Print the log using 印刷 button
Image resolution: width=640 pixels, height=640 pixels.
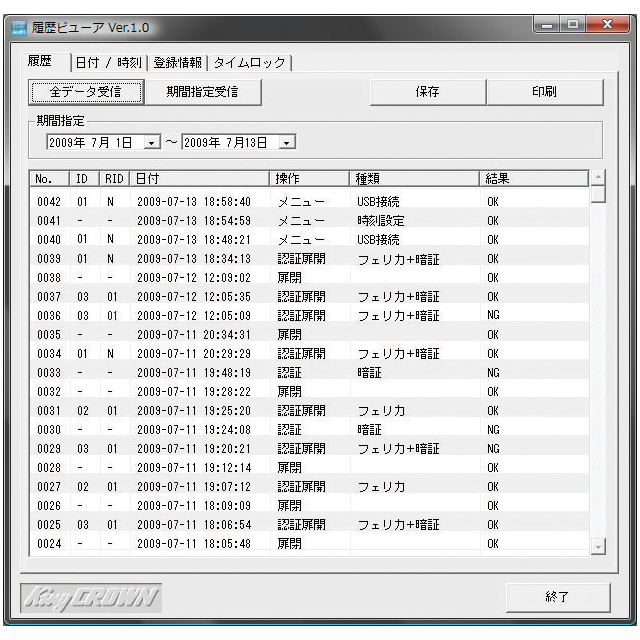pos(545,92)
